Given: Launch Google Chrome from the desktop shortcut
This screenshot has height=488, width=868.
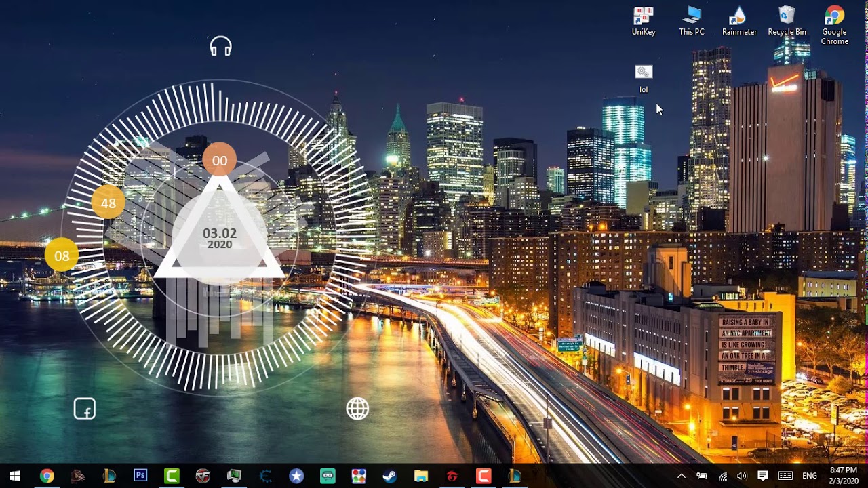Looking at the screenshot, I should coord(834,26).
